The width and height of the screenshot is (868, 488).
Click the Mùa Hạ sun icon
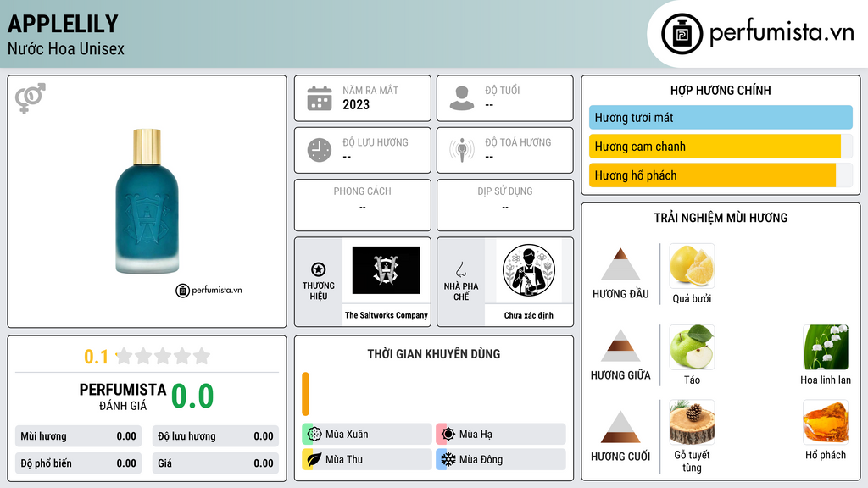tap(448, 435)
